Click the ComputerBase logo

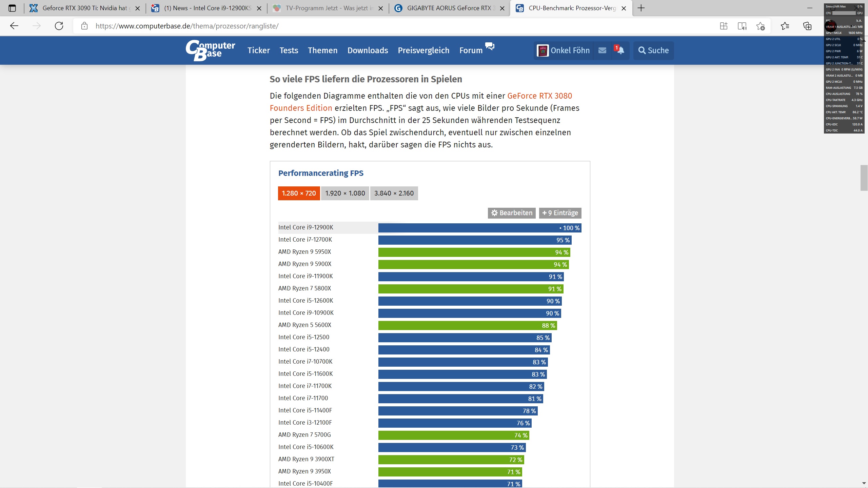[x=210, y=50]
